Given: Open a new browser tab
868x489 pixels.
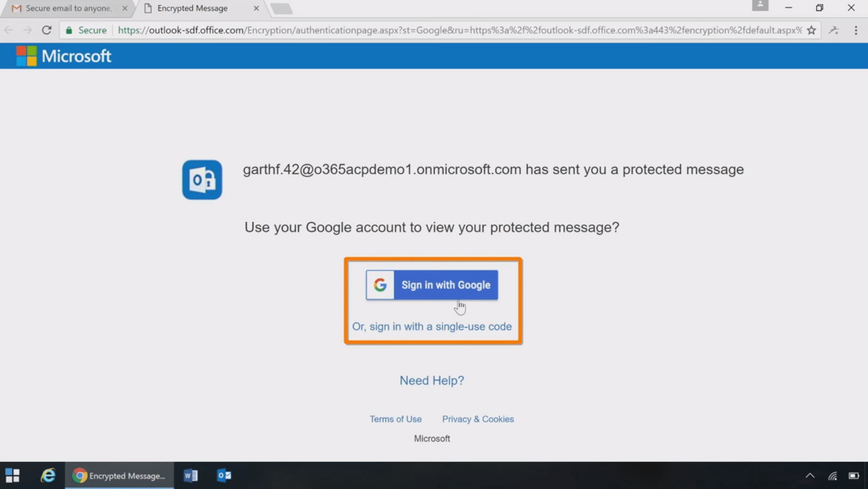Looking at the screenshot, I should coord(281,9).
